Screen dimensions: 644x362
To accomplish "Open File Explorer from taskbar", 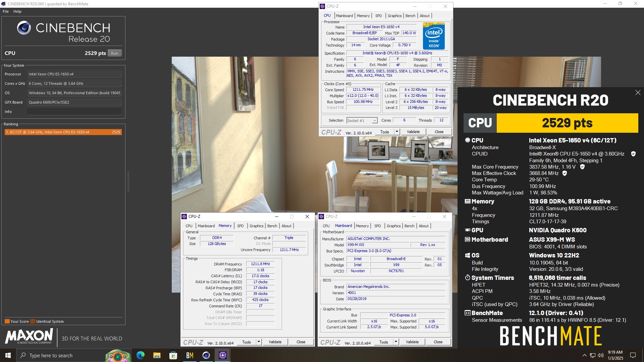I will click(157, 355).
